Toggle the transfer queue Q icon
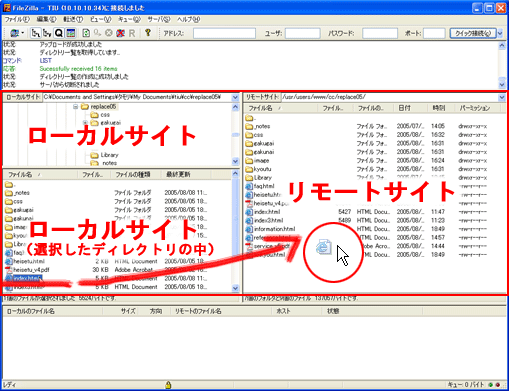509x391 pixels. 59,33
